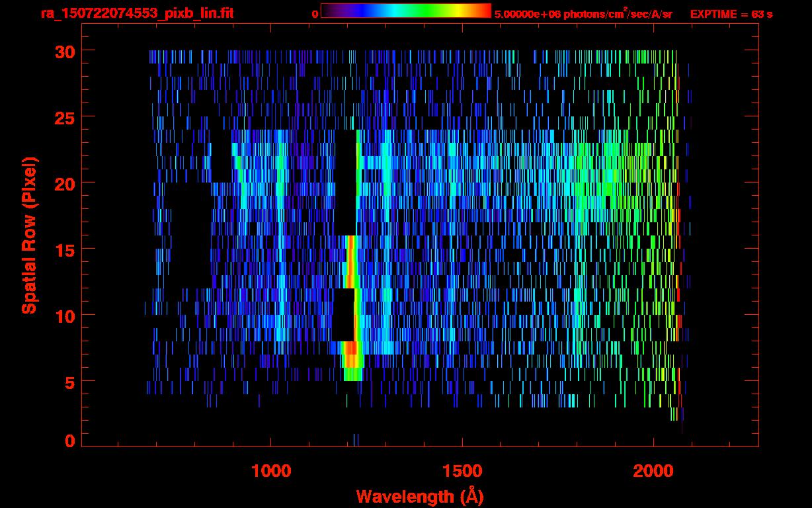Click the y-axis tick label 30

pyautogui.click(x=64, y=51)
